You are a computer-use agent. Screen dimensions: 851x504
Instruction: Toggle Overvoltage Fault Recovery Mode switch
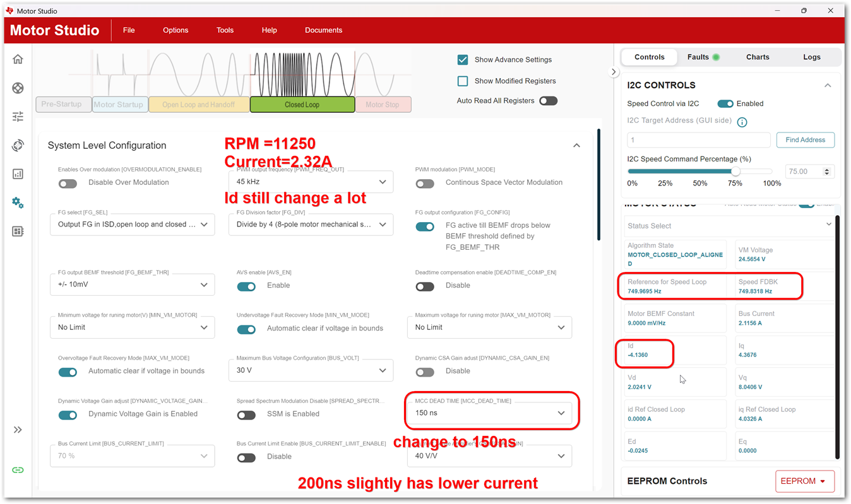coord(68,372)
